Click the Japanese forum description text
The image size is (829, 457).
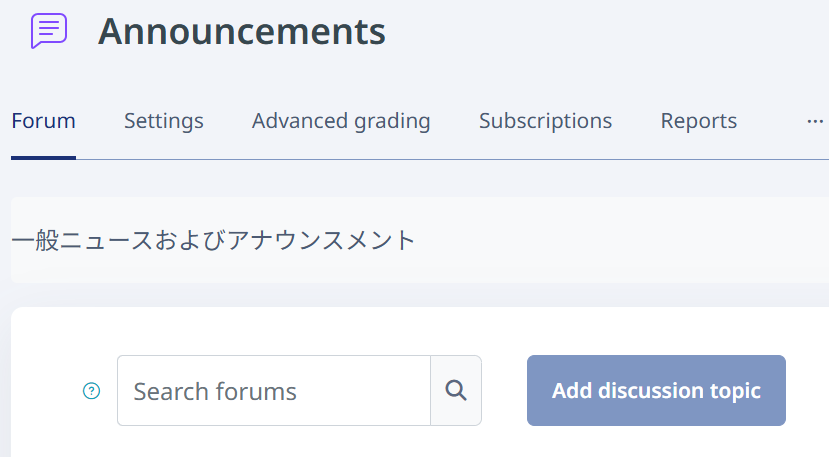click(x=214, y=240)
